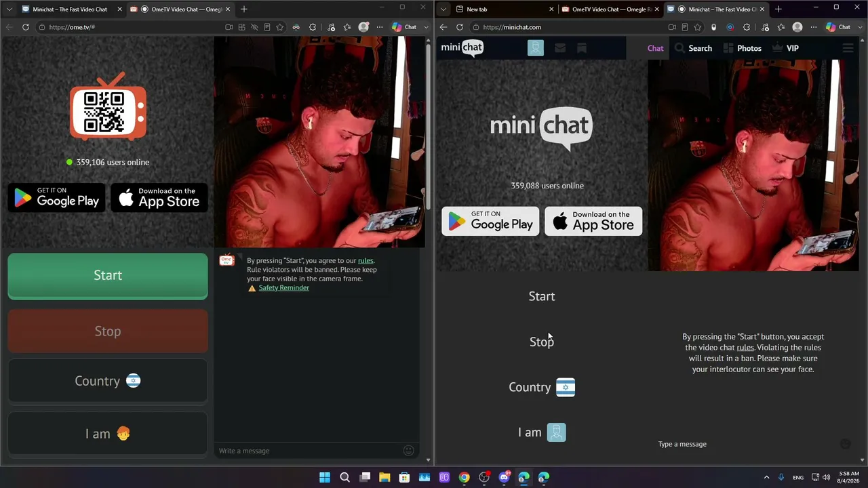Open Google Chrome from the taskbar

click(x=464, y=477)
